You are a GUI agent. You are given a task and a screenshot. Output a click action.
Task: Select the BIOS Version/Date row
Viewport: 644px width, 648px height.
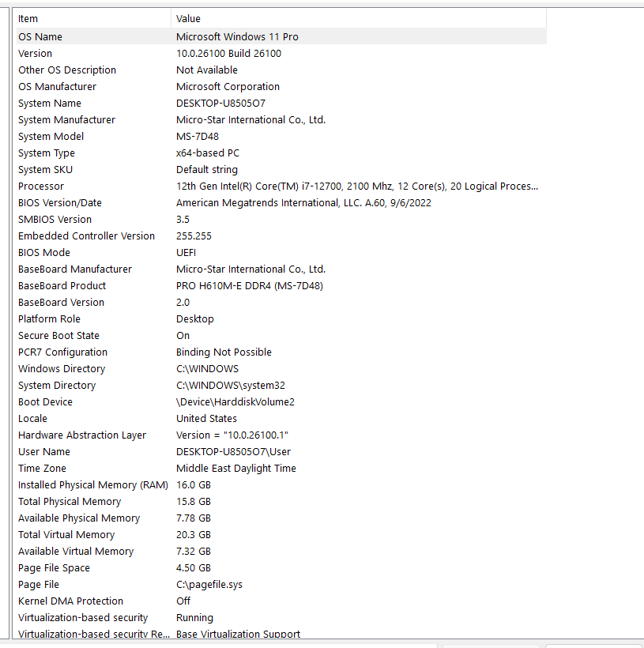point(281,202)
